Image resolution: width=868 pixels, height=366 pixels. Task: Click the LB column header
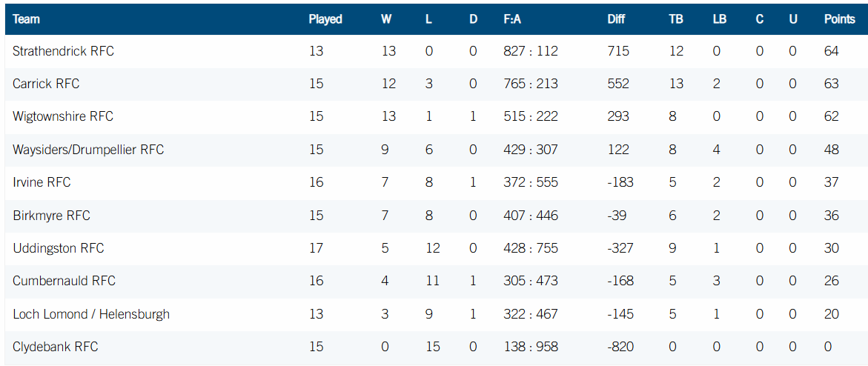(x=720, y=19)
